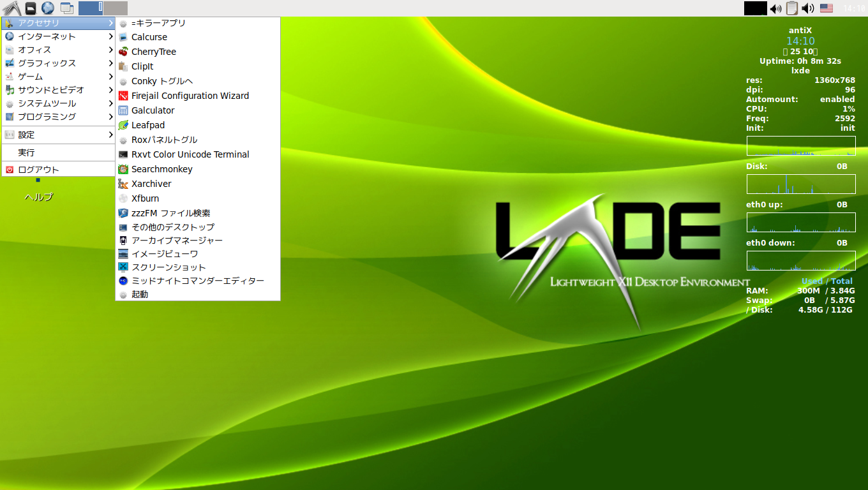
Task: Expand the ゲーム submenu arrow
Action: pos(111,77)
